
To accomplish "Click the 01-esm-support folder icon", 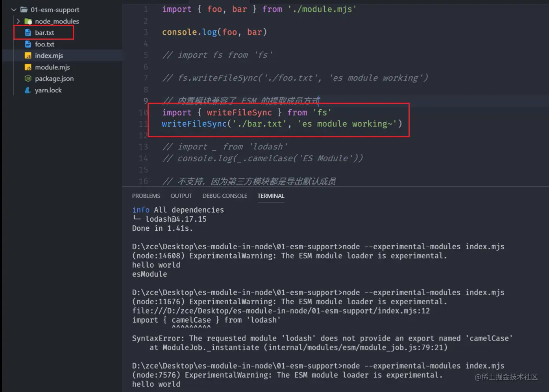I will pos(24,9).
